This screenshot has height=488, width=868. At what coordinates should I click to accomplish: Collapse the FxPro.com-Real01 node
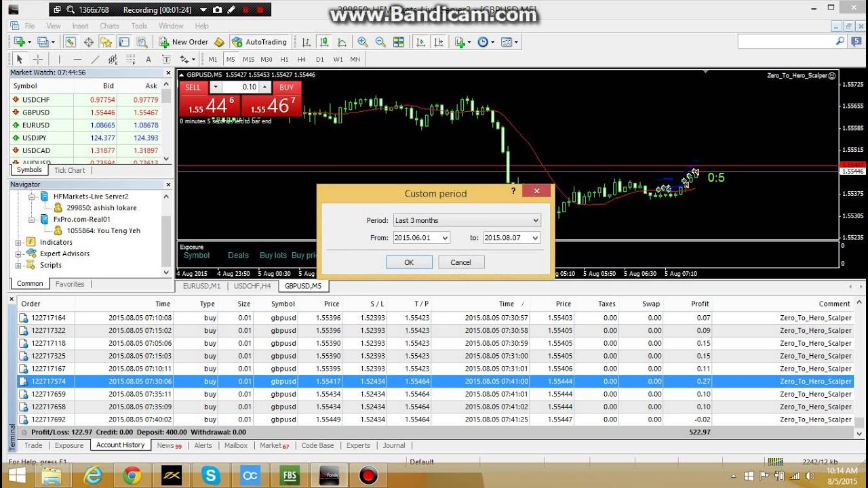click(32, 220)
